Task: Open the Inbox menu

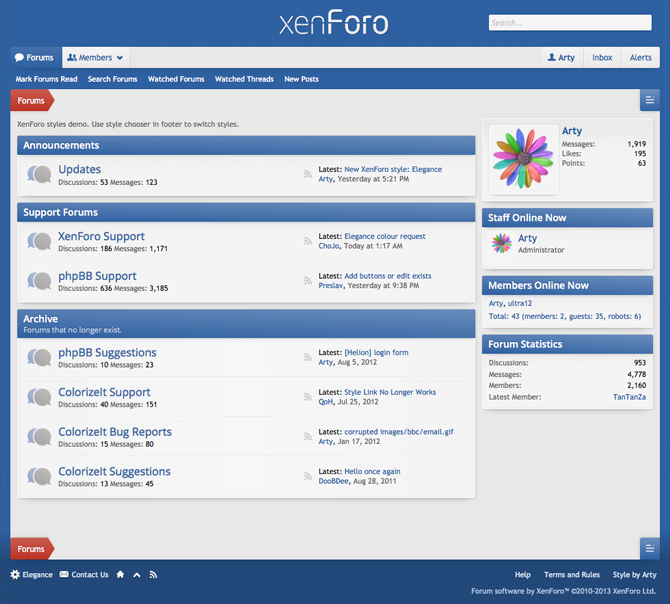Action: 602,58
